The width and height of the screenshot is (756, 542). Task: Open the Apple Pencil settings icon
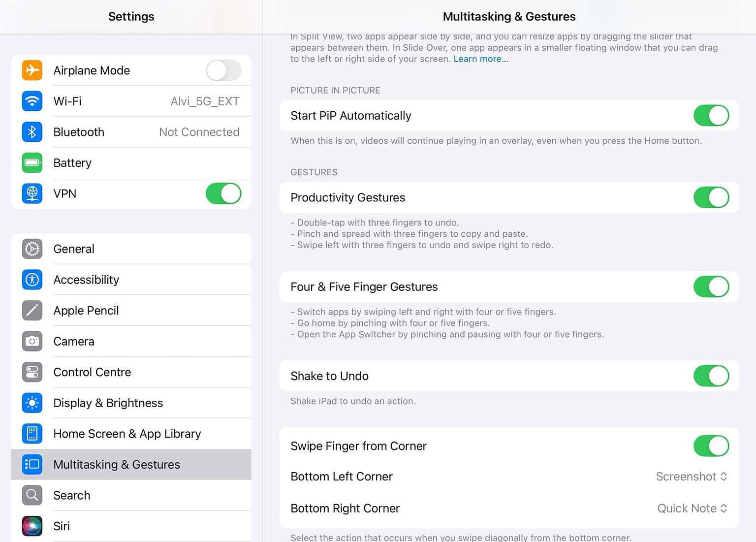point(31,310)
